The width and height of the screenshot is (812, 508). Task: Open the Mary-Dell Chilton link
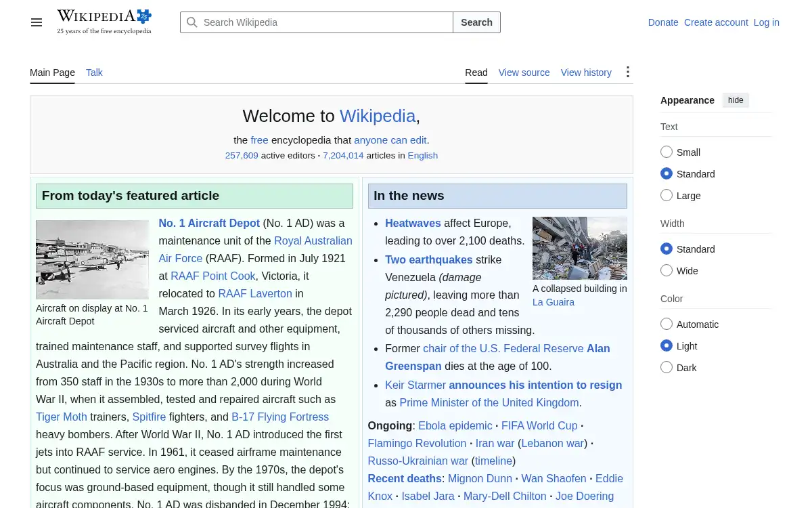(505, 496)
